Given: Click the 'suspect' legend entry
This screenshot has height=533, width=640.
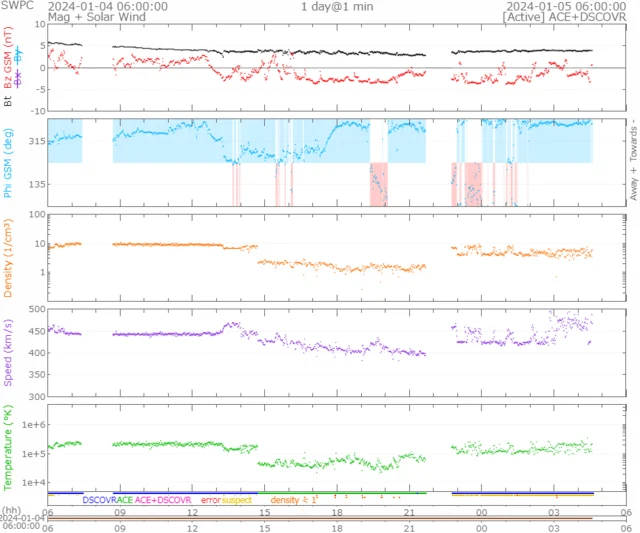Looking at the screenshot, I should tap(237, 499).
